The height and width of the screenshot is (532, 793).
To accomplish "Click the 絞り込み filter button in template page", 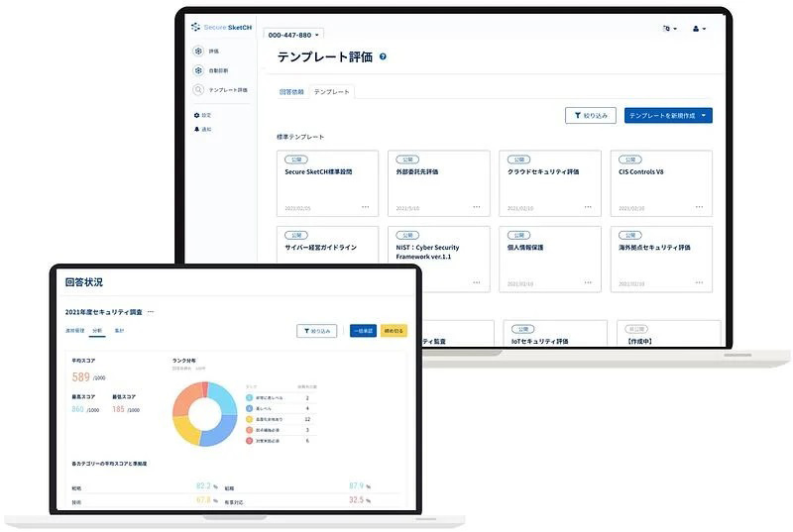I will pos(590,116).
